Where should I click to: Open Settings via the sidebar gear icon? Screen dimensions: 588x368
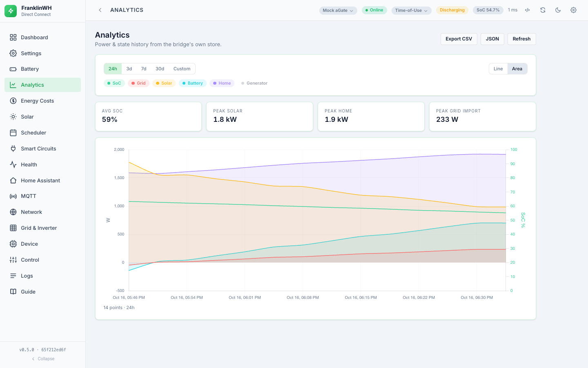[x=13, y=53]
